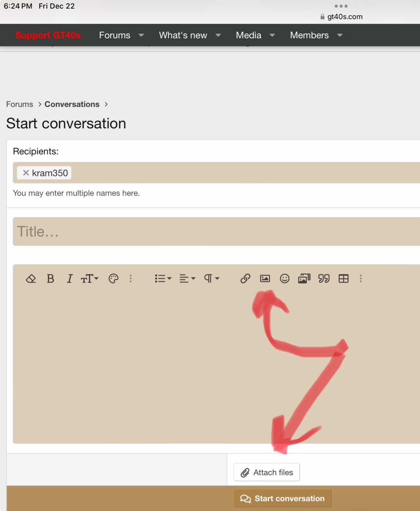Toggle Italic text formatting

pos(69,279)
